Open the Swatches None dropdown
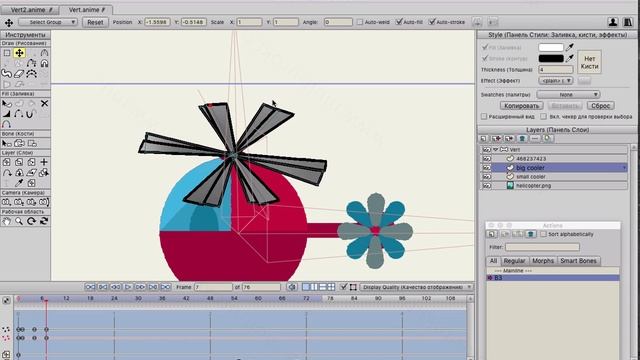Image resolution: width=640 pixels, height=360 pixels. (x=568, y=95)
